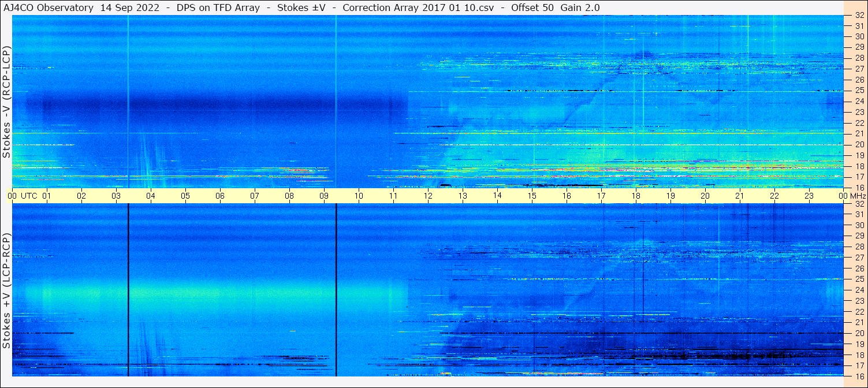Click the 31 MHz tick in the Stokes +V panel
The image size is (868, 388).
[x=859, y=214]
